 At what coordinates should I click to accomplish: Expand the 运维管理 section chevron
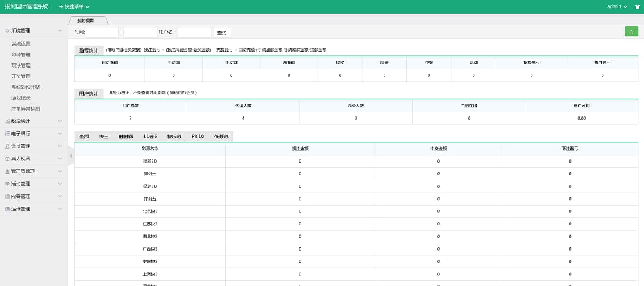click(60, 209)
